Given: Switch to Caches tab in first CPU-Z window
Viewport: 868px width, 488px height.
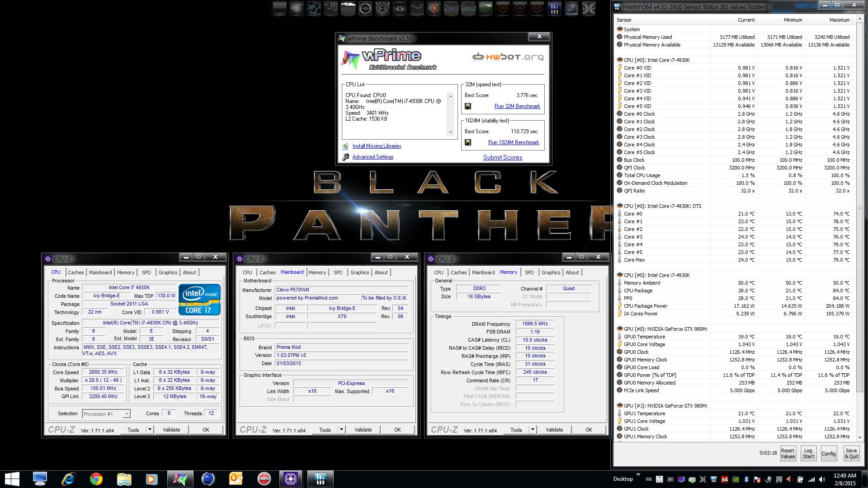Looking at the screenshot, I should (x=76, y=272).
